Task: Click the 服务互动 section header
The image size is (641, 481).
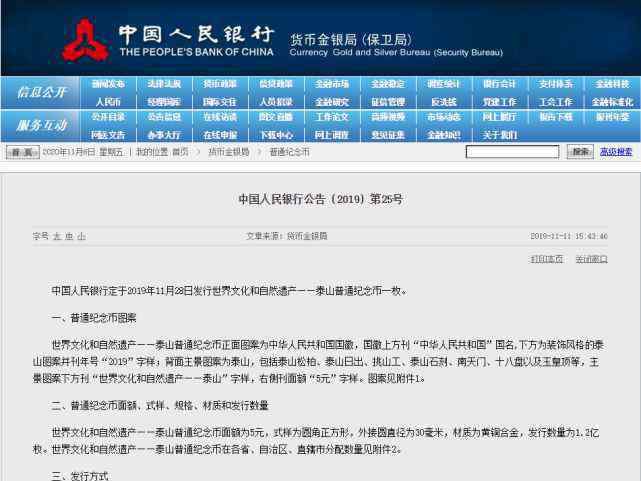Action: coord(41,125)
